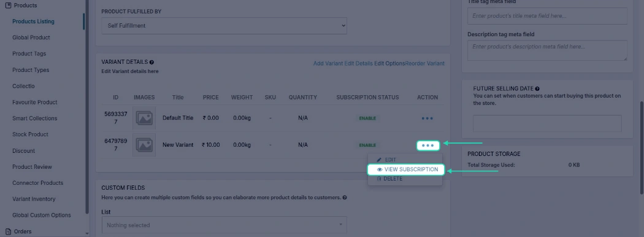Go to Global Product in sidebar
This screenshot has width=644, height=237.
pyautogui.click(x=31, y=37)
